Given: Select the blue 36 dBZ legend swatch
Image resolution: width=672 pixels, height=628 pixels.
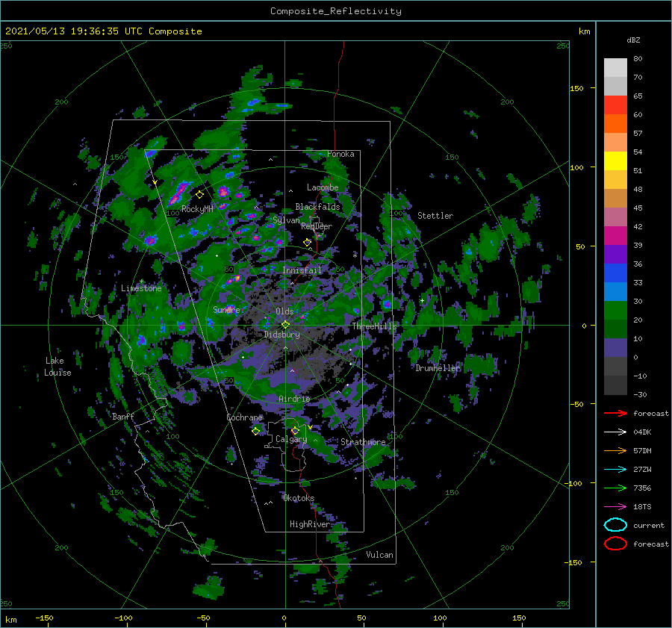Looking at the screenshot, I should (x=615, y=273).
